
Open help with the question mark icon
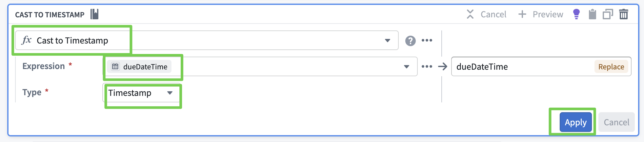[x=410, y=41]
